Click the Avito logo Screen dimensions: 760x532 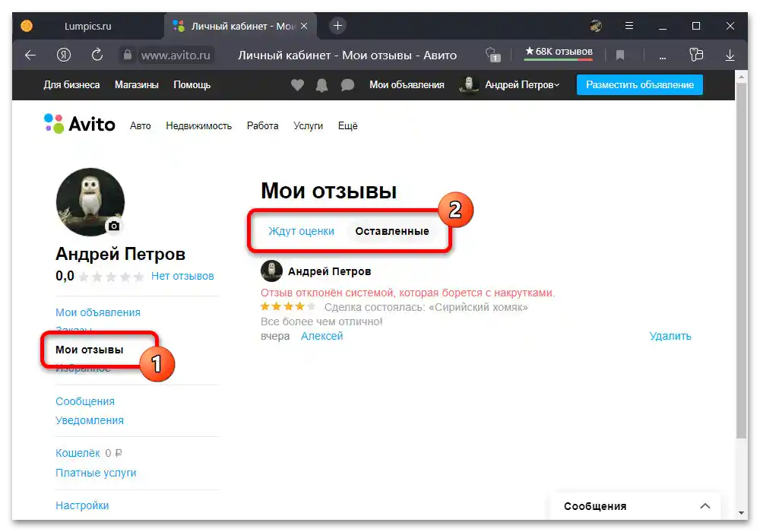click(80, 124)
